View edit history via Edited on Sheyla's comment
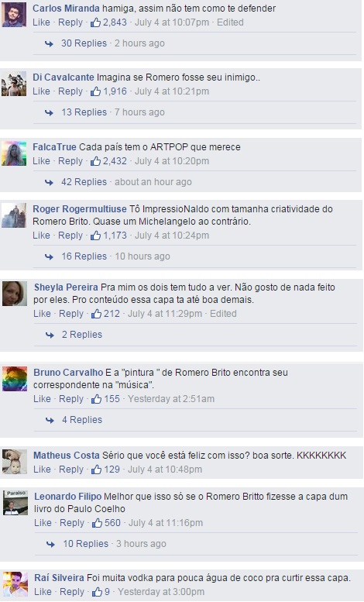This screenshot has width=364, height=602. 223,314
